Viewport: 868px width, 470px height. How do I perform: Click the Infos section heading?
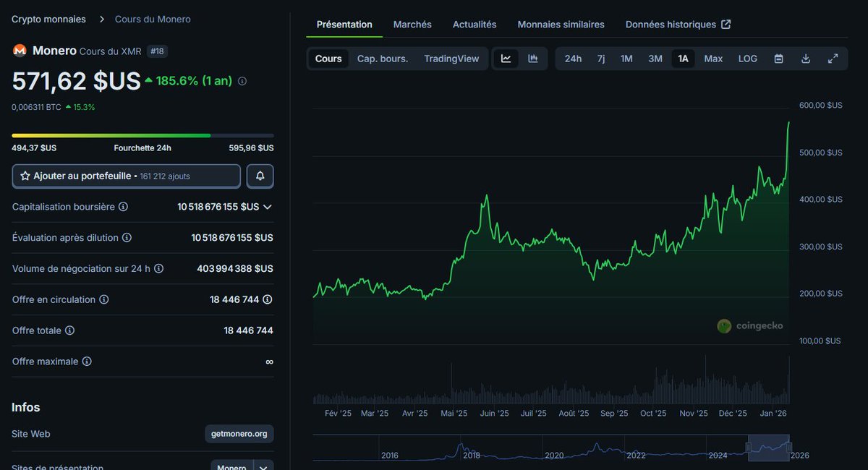pyautogui.click(x=26, y=407)
